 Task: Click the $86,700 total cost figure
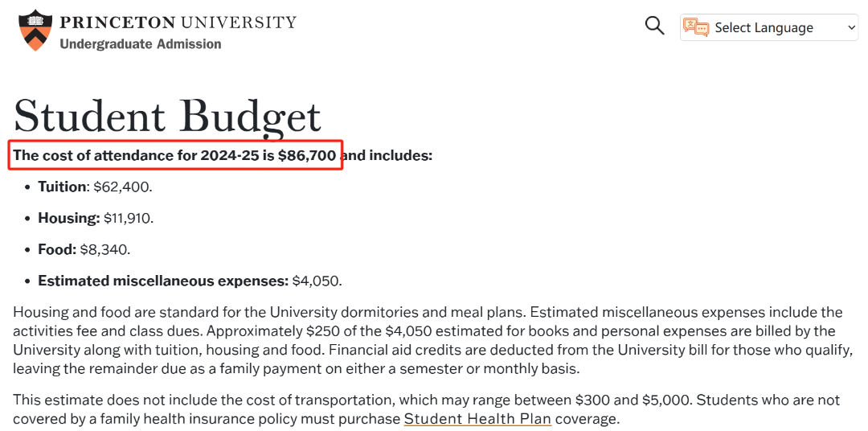[x=307, y=155]
